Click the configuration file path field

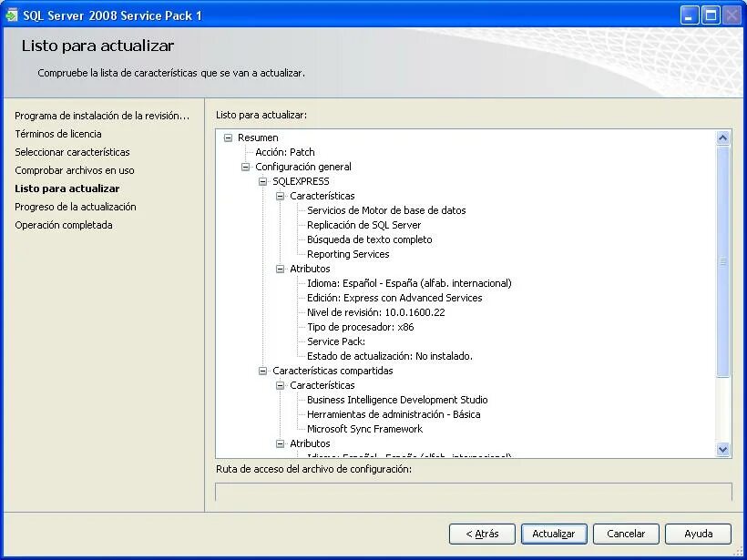click(474, 492)
